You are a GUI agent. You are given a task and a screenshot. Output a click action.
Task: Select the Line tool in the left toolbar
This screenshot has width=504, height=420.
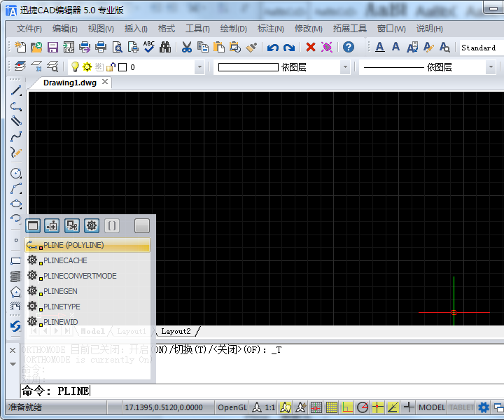point(16,90)
